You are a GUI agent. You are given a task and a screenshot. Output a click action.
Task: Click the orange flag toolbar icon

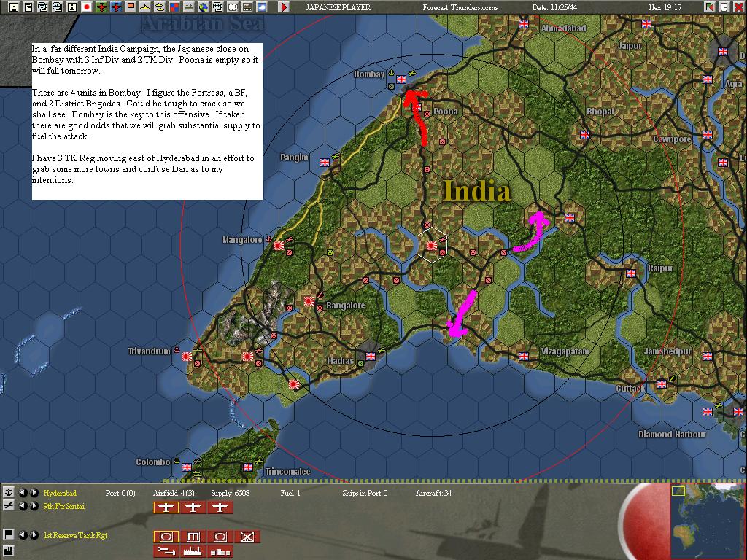coord(131,7)
